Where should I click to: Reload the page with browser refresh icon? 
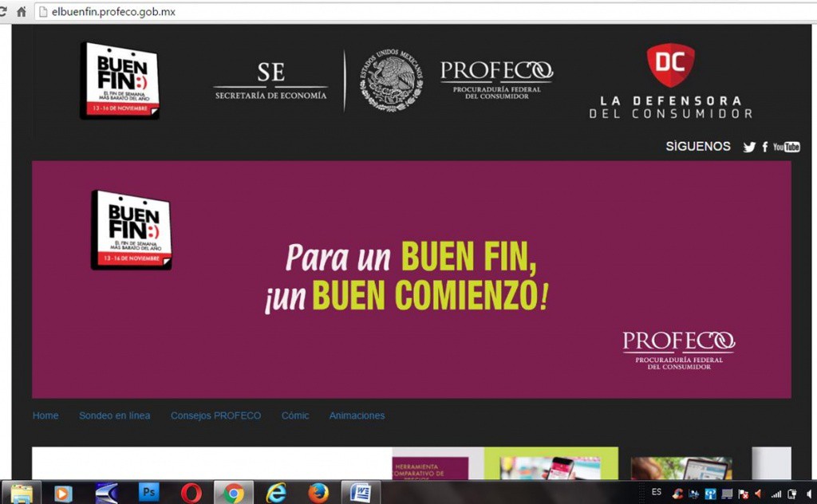[x=2, y=11]
